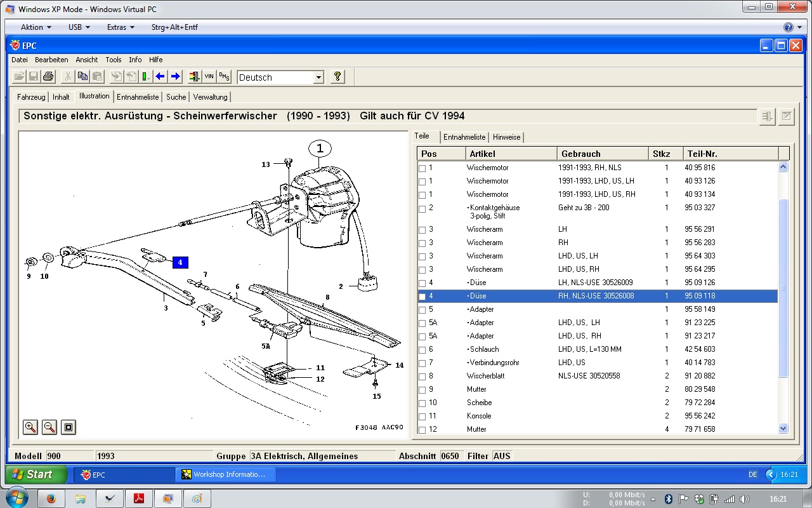The image size is (812, 508).
Task: Open the Bearbeiten menu
Action: 51,60
